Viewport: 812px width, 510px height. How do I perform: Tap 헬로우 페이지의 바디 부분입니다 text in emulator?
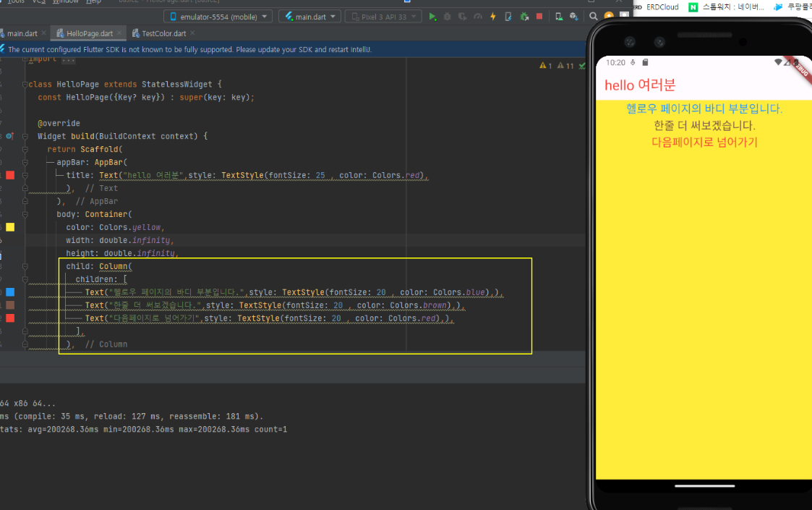pos(704,109)
